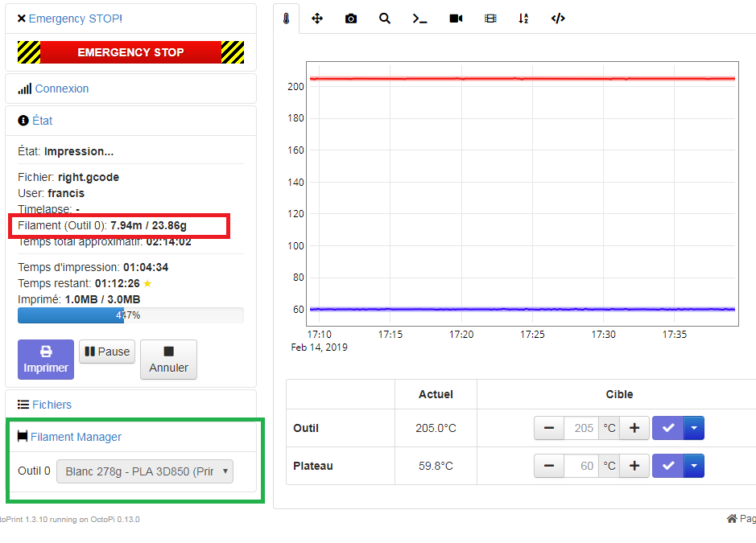Screen dimensions: 756x543
Task: Open the film strip Timelapse tab
Action: click(x=490, y=19)
